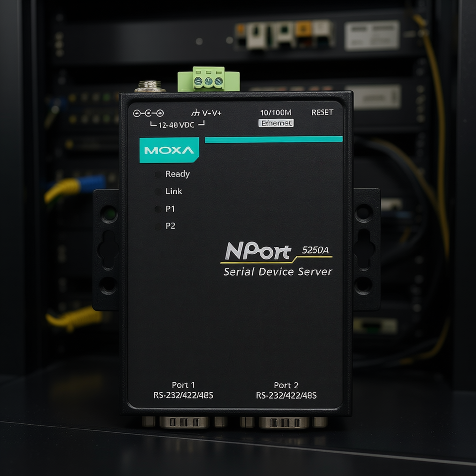The width and height of the screenshot is (476, 476).
Task: Click the V- V+ label
Action: pyautogui.click(x=212, y=113)
